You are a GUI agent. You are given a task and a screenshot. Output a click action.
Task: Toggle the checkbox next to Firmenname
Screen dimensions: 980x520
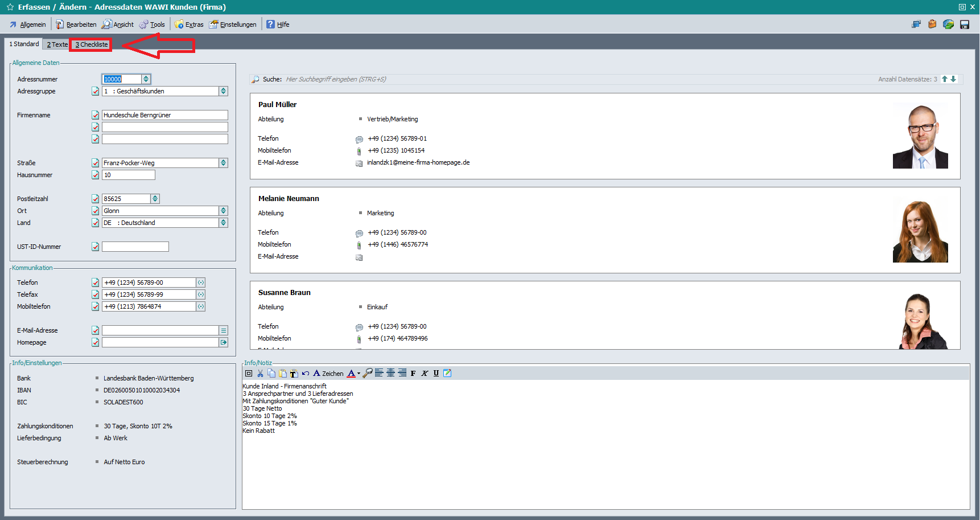tap(95, 116)
